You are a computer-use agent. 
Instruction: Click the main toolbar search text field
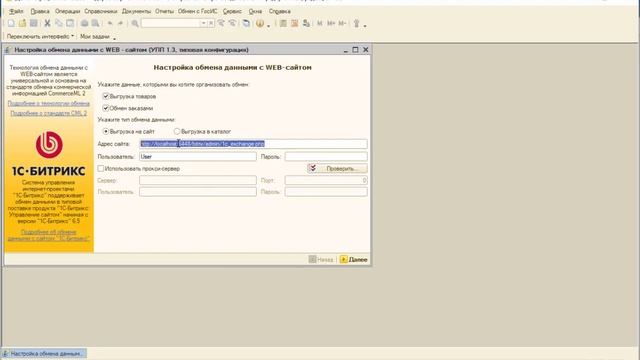pyautogui.click(x=171, y=23)
